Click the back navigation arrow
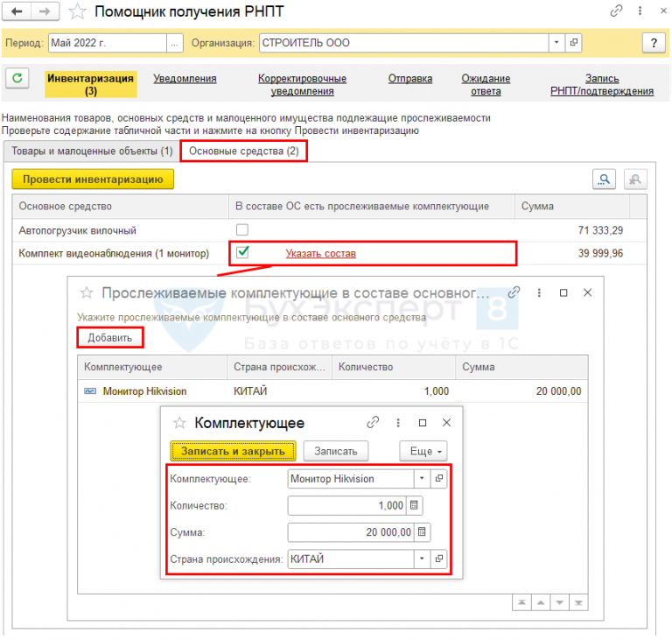672x640 pixels. 17,11
